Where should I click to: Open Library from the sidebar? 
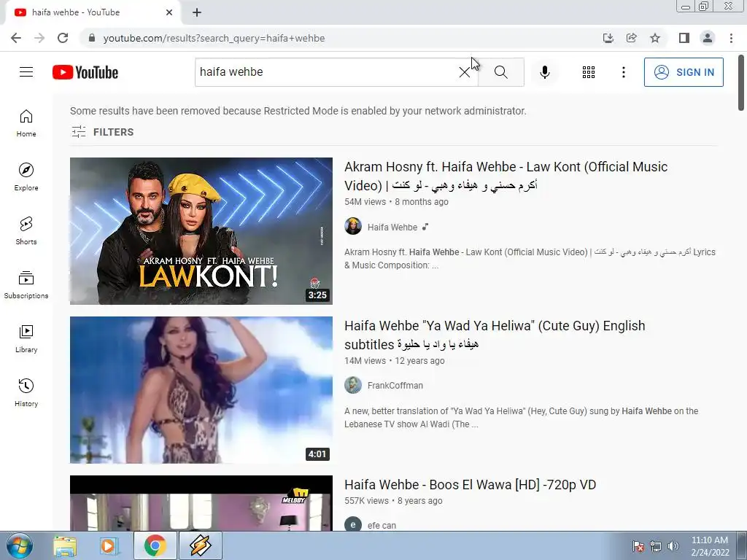point(26,338)
